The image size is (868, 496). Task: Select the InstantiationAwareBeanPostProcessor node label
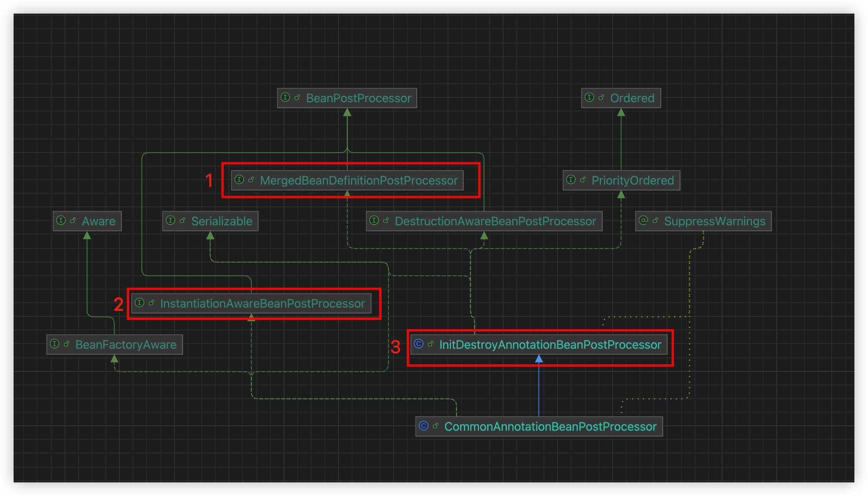click(x=263, y=303)
